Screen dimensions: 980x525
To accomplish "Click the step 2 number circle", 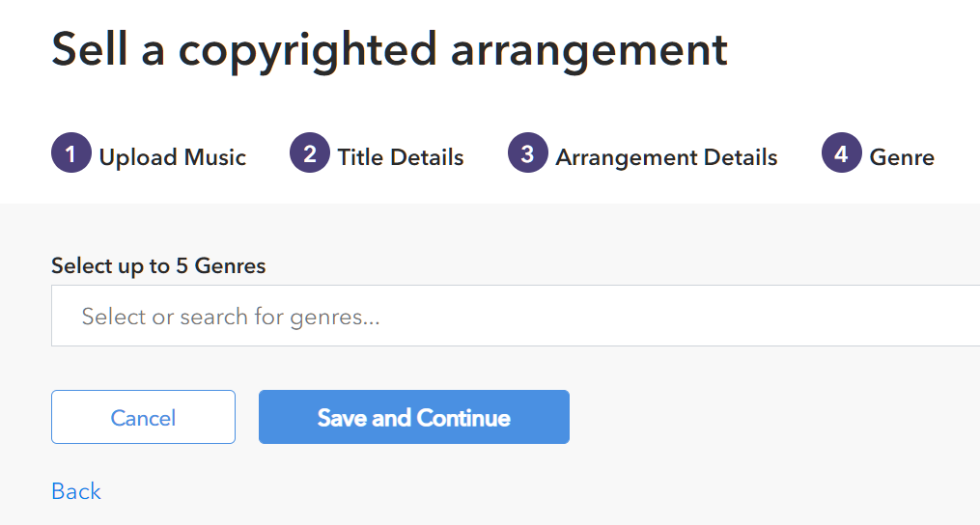I will (x=309, y=154).
